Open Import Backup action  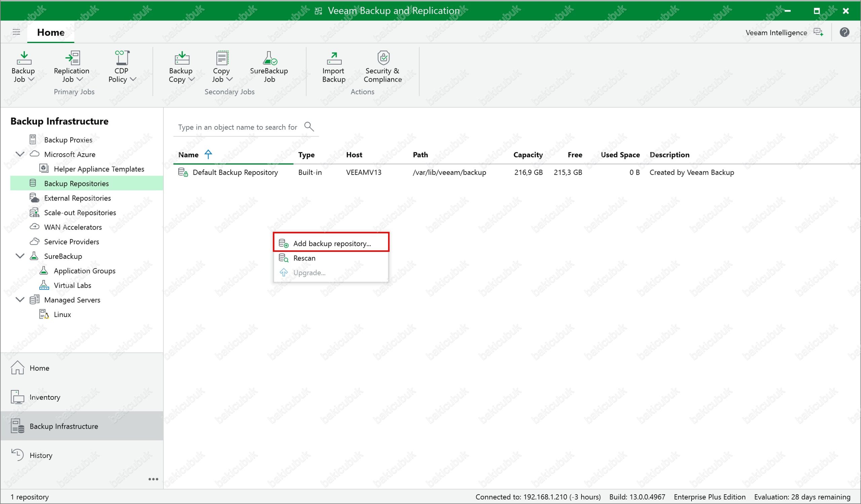click(x=333, y=67)
